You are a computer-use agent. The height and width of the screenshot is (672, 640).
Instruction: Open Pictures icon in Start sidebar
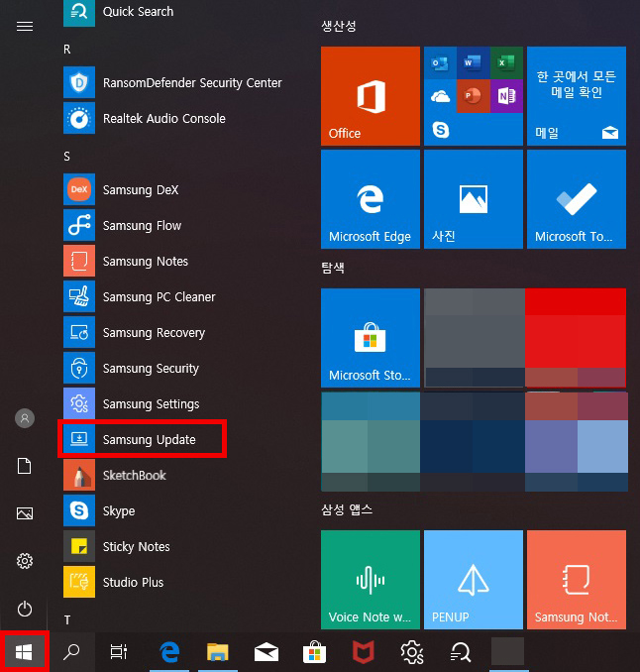click(x=25, y=513)
